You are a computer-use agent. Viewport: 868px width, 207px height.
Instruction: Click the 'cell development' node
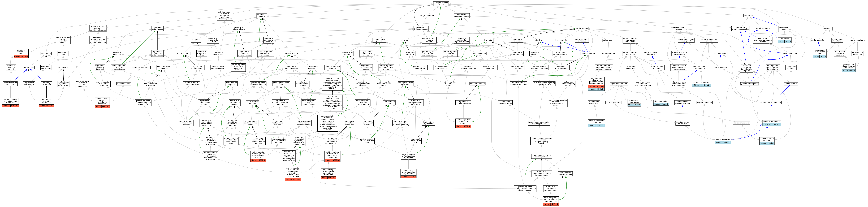tap(721, 67)
